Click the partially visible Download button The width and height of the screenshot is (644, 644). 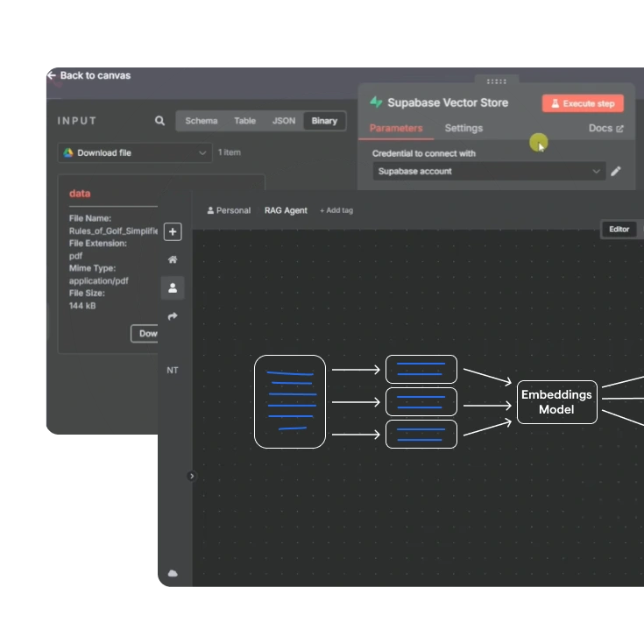tap(145, 334)
